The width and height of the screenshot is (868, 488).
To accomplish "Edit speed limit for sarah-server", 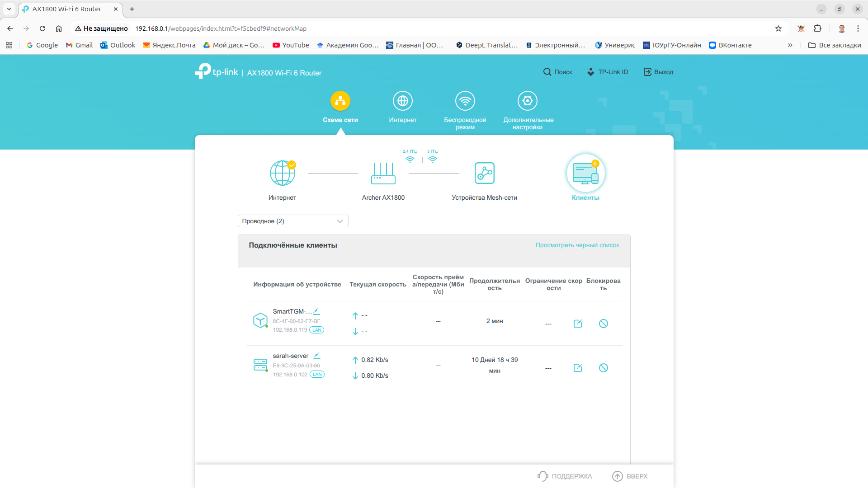I will [578, 368].
